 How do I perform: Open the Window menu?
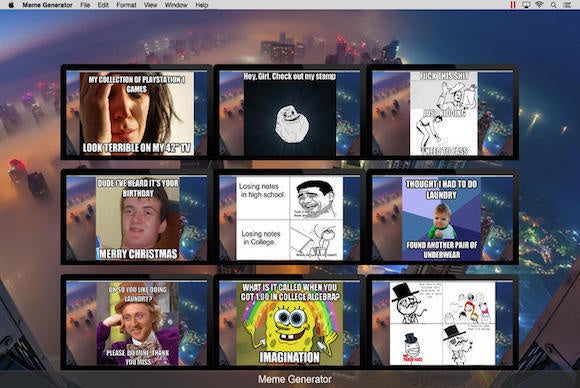click(176, 5)
